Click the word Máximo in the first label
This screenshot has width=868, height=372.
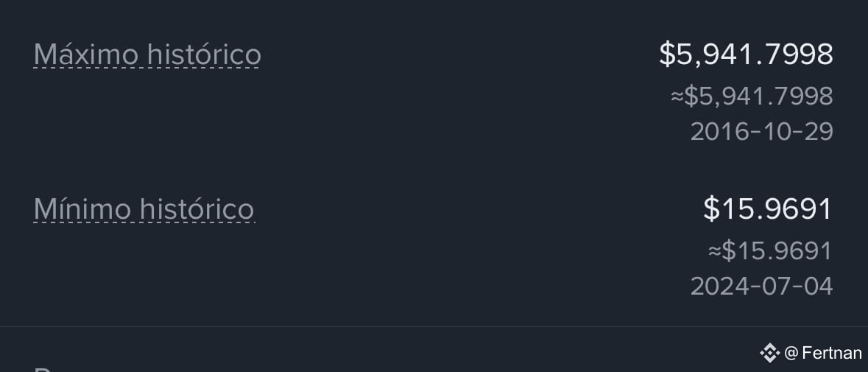(86, 55)
